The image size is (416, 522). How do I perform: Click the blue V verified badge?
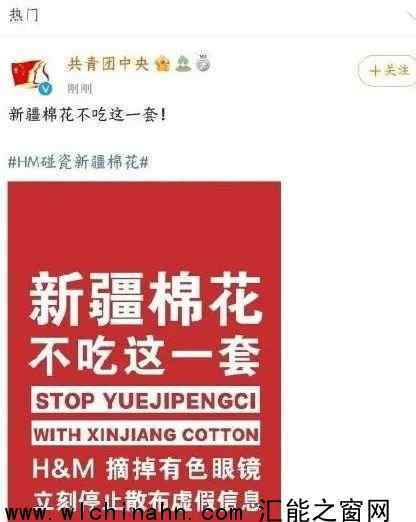(x=45, y=89)
